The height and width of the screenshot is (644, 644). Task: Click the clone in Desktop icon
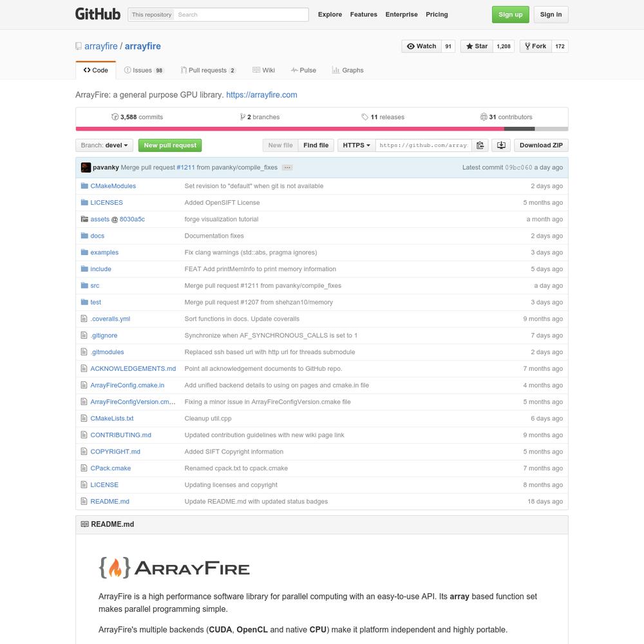pos(501,146)
